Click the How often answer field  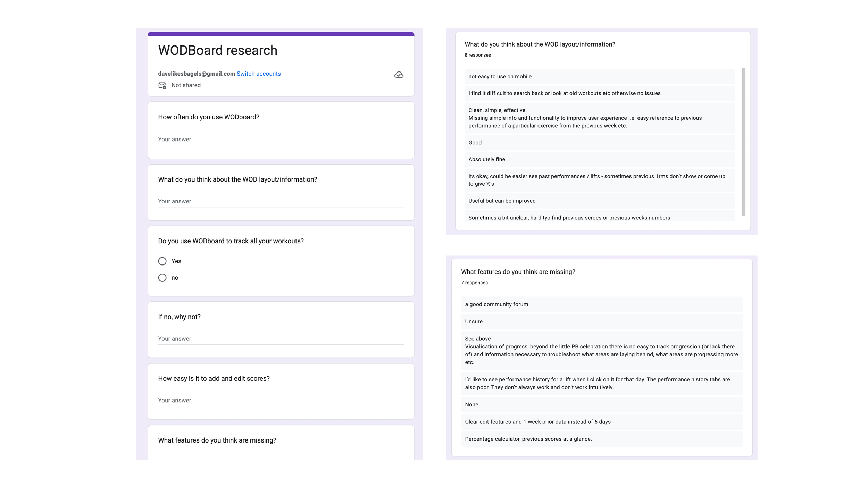tap(219, 140)
